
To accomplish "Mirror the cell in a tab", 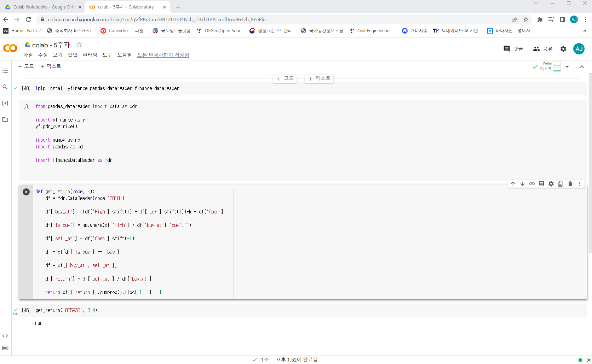I will 561,184.
